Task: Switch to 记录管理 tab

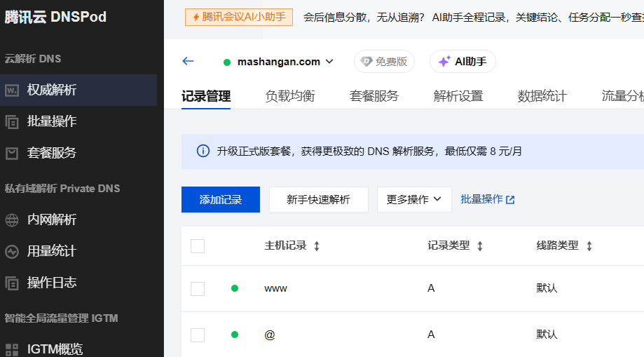Action: (x=206, y=96)
